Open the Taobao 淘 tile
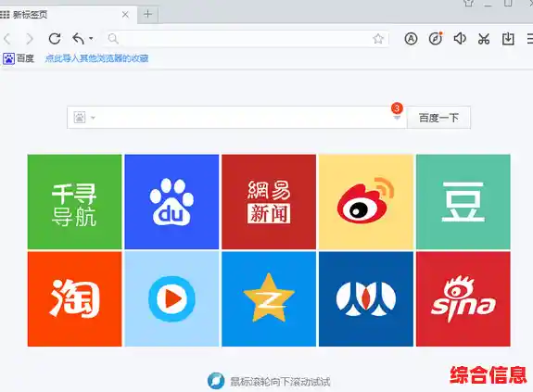This screenshot has height=392, width=533. pos(74,299)
